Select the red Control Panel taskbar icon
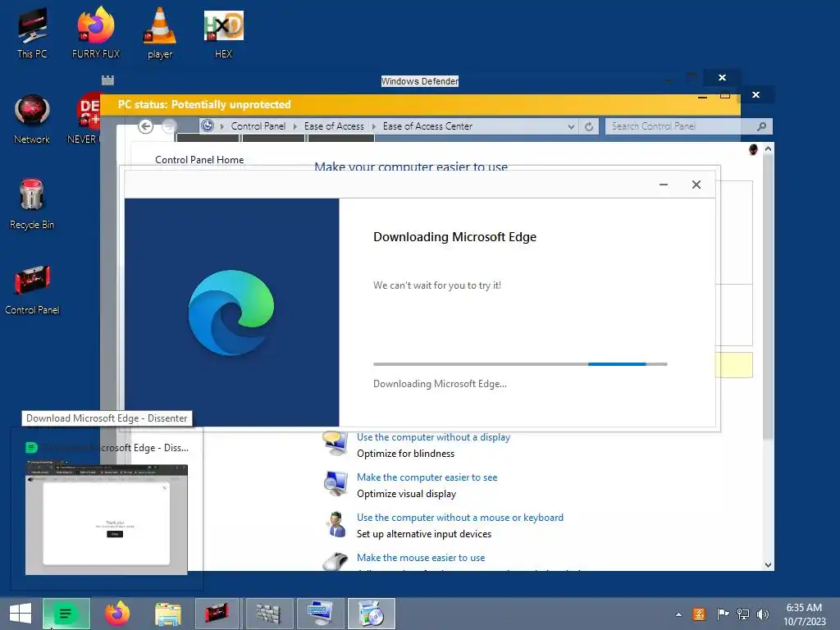 [x=217, y=614]
